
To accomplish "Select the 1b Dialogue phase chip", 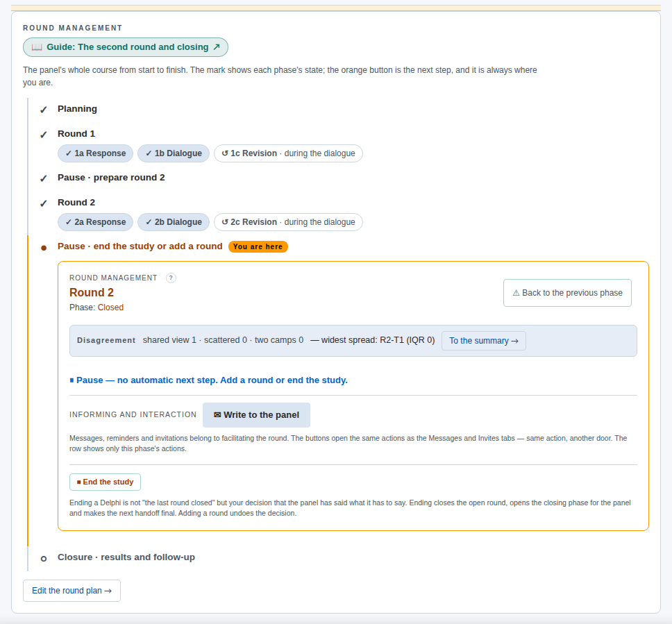I will pyautogui.click(x=174, y=153).
